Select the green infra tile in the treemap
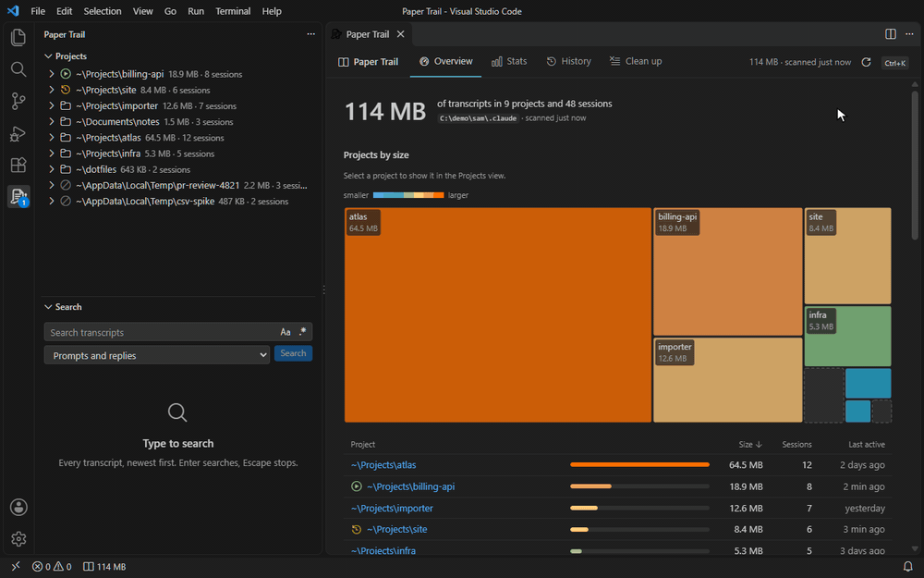 coord(847,337)
